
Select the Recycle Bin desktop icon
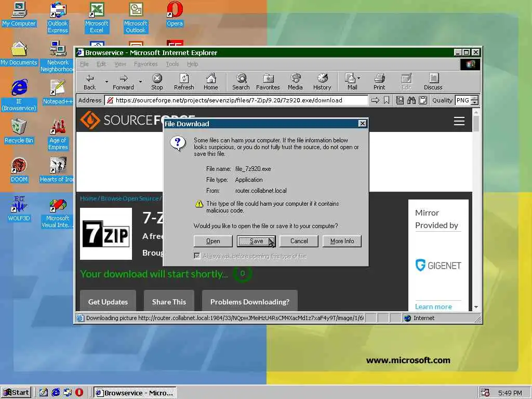pyautogui.click(x=19, y=131)
